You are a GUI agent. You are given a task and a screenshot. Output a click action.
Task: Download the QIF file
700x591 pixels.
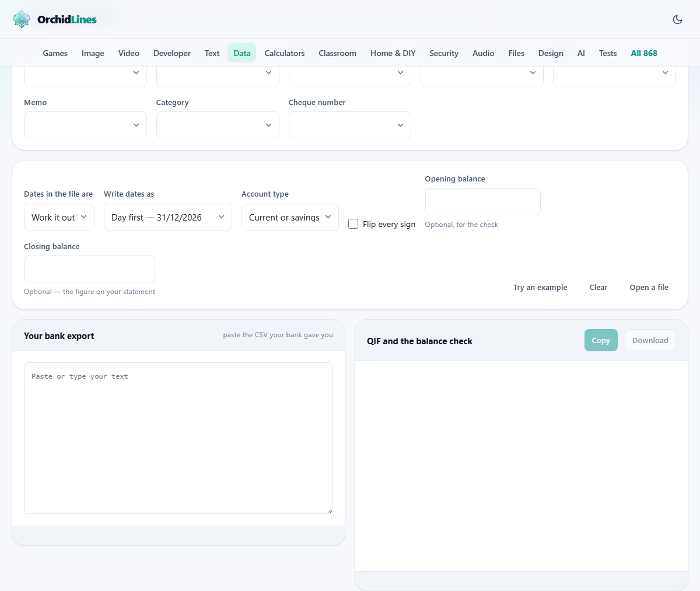(650, 340)
